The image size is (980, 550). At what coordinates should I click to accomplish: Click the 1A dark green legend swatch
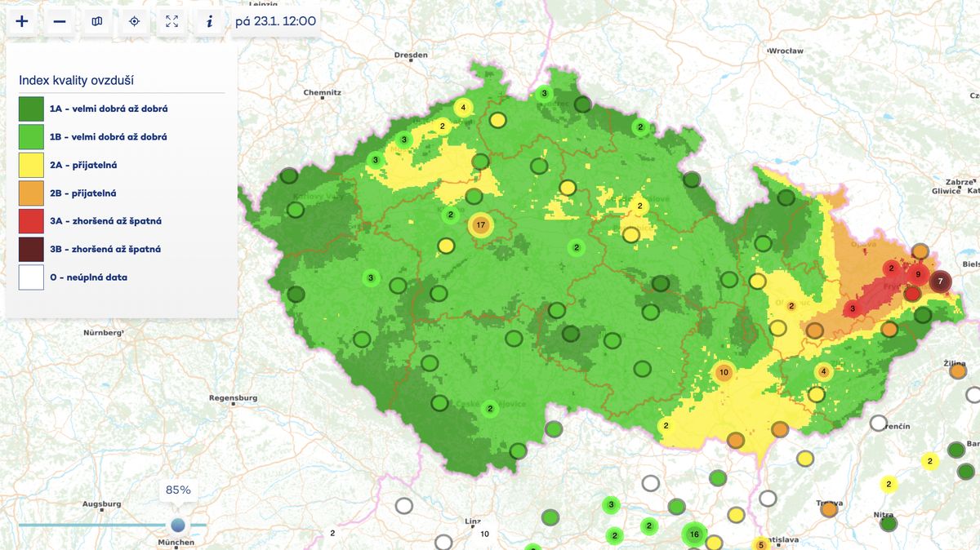[31, 109]
